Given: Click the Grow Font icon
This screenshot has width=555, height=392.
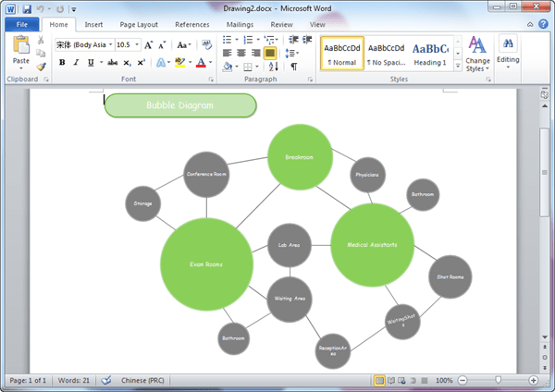Looking at the screenshot, I should 148,45.
